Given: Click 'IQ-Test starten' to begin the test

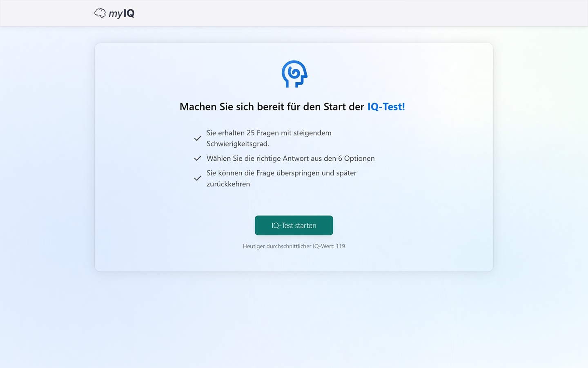Looking at the screenshot, I should [294, 225].
